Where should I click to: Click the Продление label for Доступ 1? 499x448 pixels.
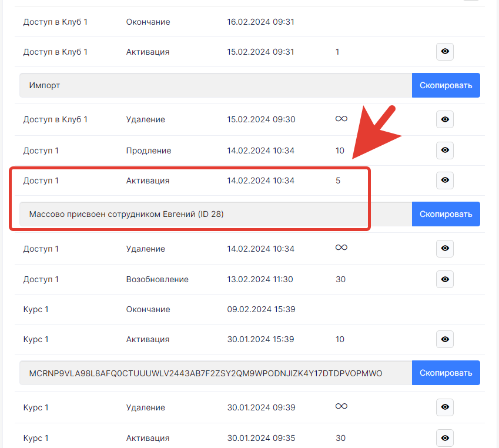pyautogui.click(x=149, y=151)
